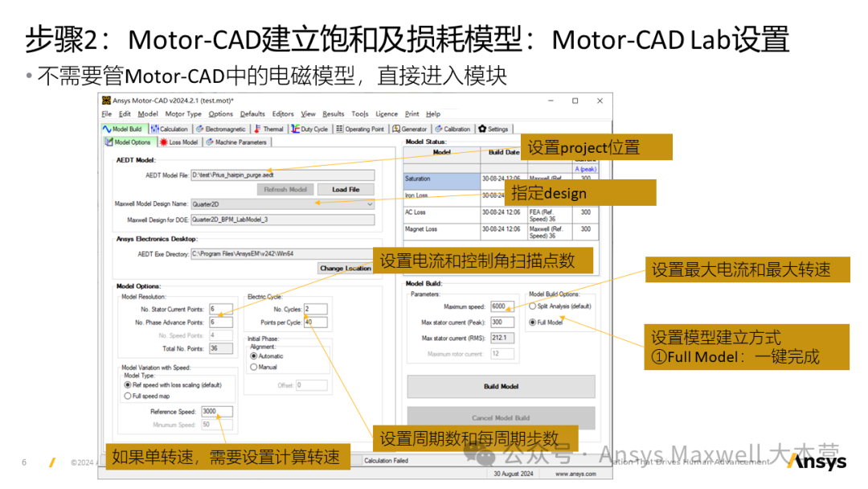Open the View menu
Image resolution: width=868 pixels, height=489 pixels.
(x=309, y=114)
